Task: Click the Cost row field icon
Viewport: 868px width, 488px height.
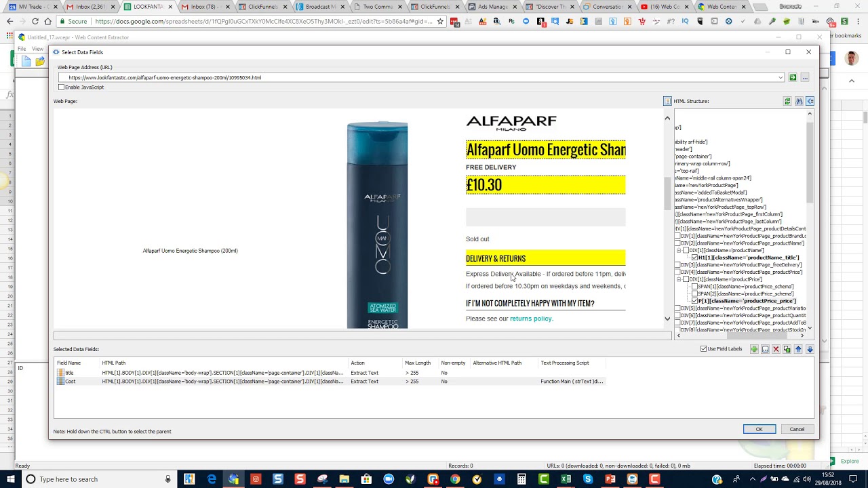Action: (x=60, y=382)
